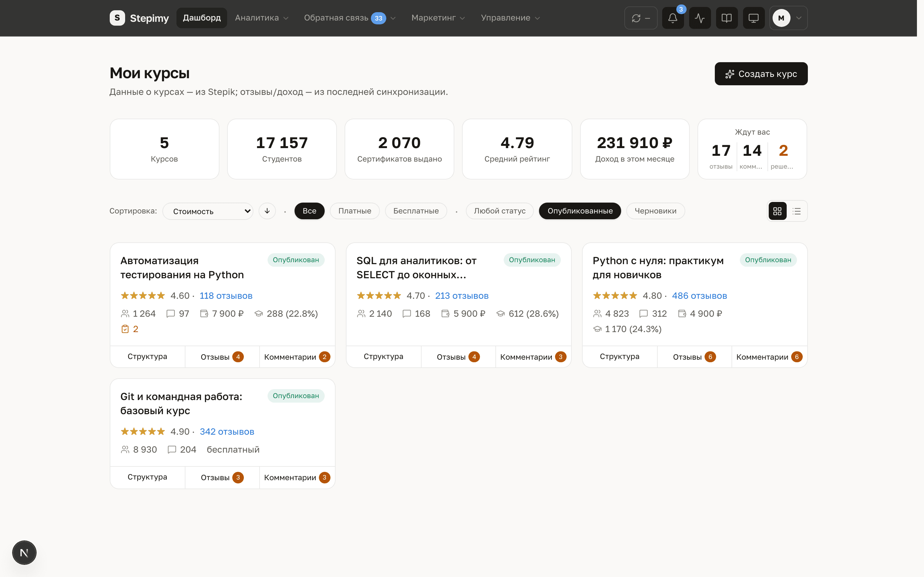Open the book documentation icon

[x=727, y=18]
